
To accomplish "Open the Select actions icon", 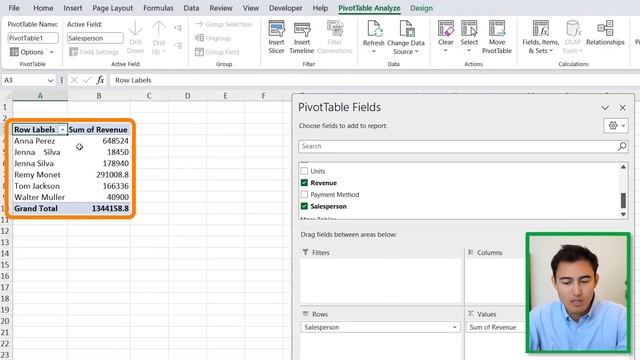I will (x=469, y=29).
